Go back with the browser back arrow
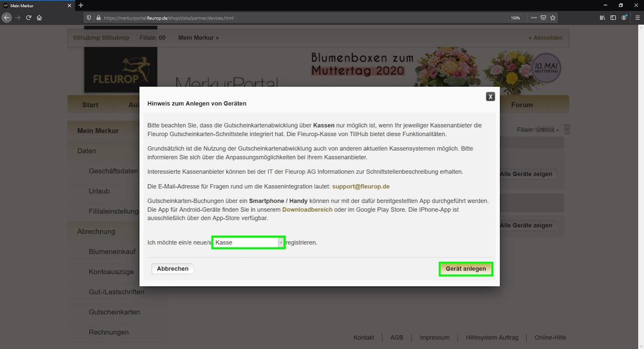The width and height of the screenshot is (644, 349). (x=7, y=18)
